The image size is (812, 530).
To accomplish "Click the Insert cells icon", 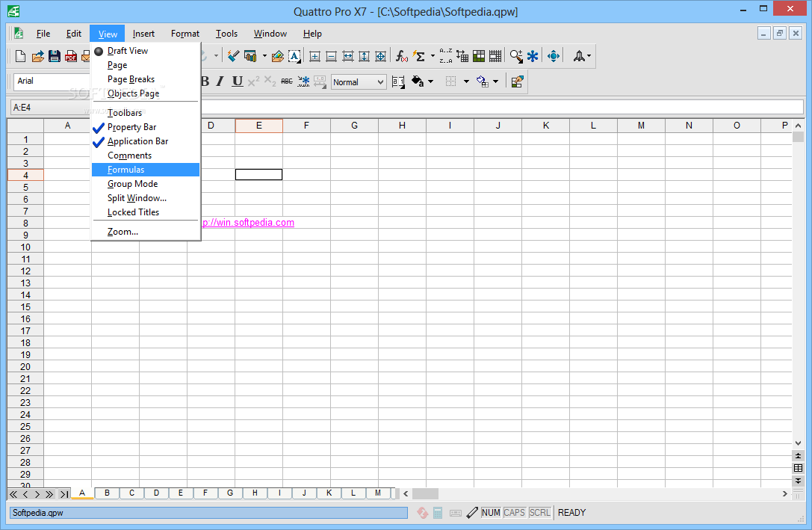I will [314, 56].
